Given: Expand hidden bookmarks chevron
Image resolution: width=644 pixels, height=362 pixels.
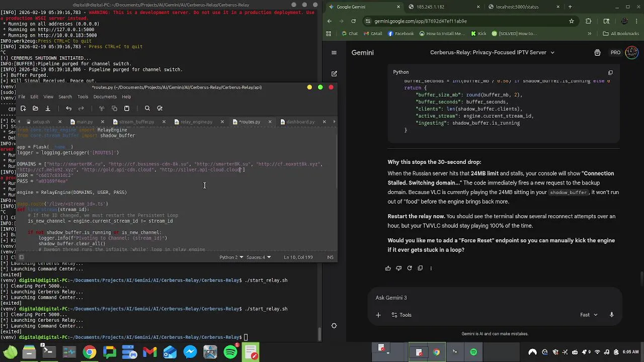Looking at the screenshot, I should [590, 34].
